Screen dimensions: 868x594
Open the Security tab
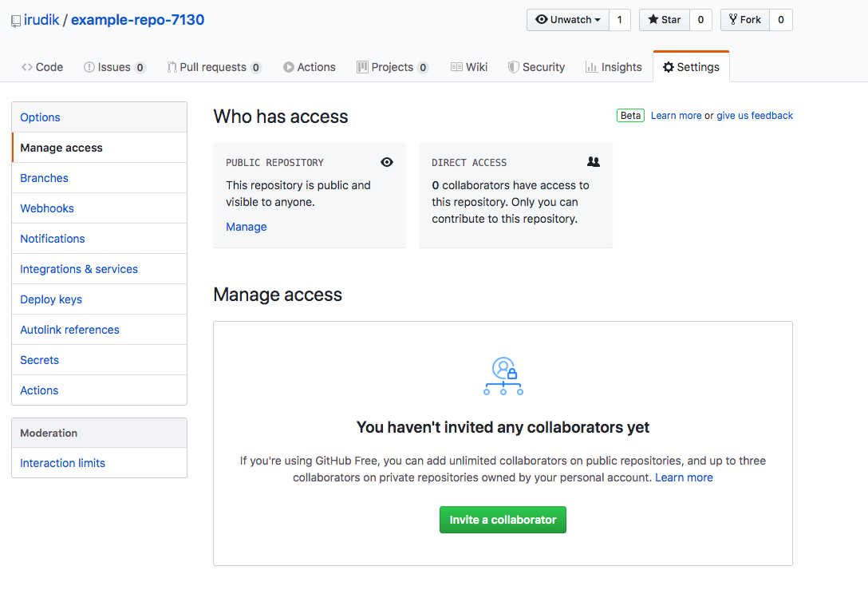(536, 67)
